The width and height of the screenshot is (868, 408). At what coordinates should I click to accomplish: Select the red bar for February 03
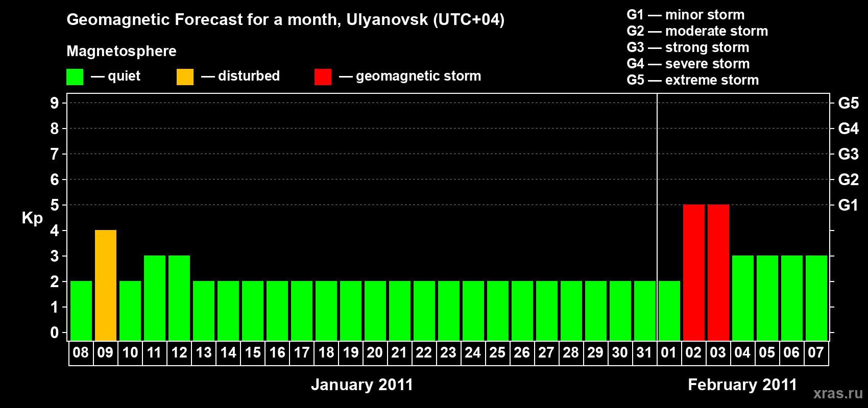coord(718,272)
